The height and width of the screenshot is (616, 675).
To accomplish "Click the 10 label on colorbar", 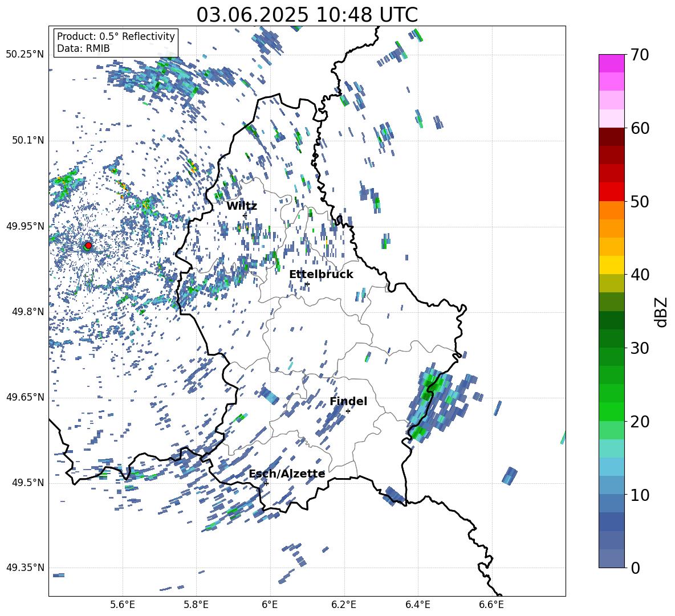I will click(639, 495).
